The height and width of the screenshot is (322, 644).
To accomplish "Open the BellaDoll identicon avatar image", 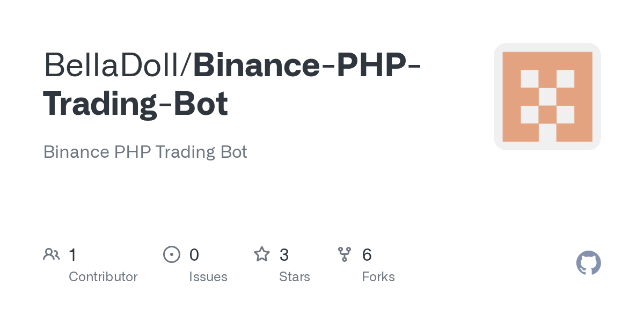I will 547,97.
